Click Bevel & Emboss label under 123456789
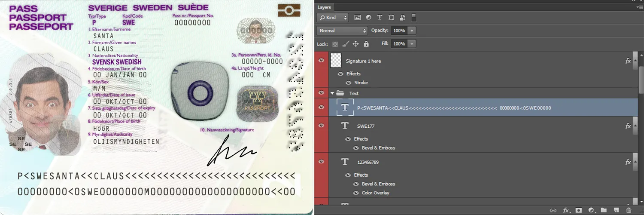644x215 pixels. (x=378, y=184)
